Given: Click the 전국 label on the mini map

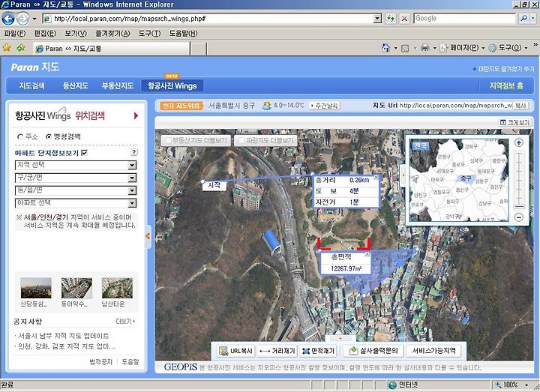Looking at the screenshot, I should pos(420,146).
